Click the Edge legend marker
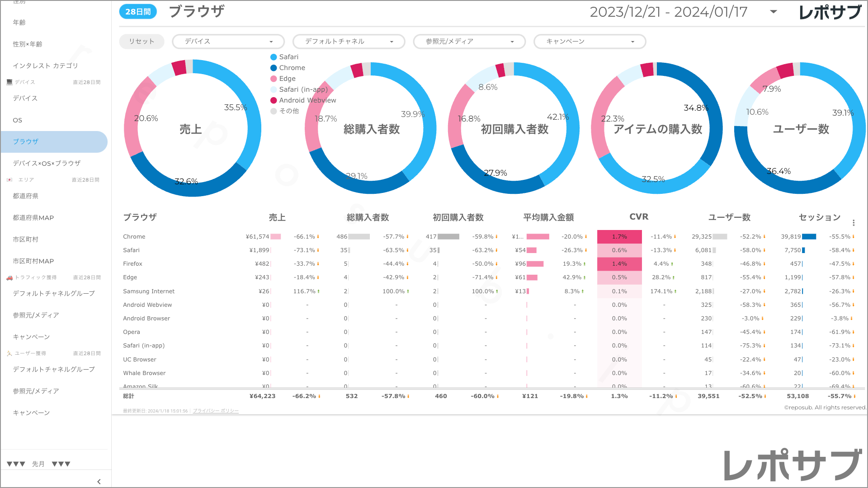Viewport: 868px width, 488px height. pos(274,79)
